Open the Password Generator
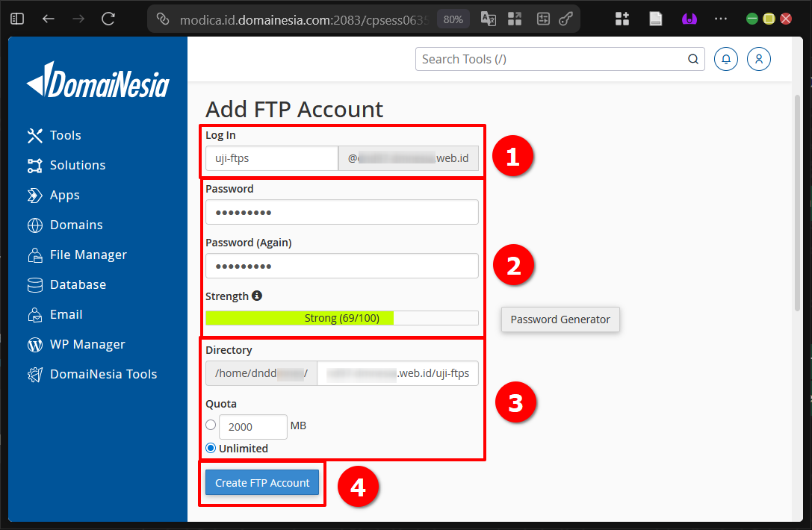812x530 pixels. pyautogui.click(x=560, y=319)
